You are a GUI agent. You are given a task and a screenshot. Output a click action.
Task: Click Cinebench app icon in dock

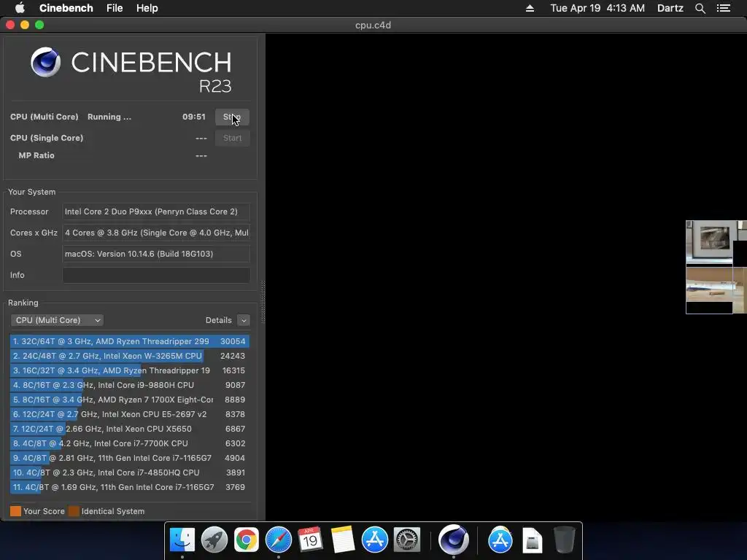coord(454,540)
